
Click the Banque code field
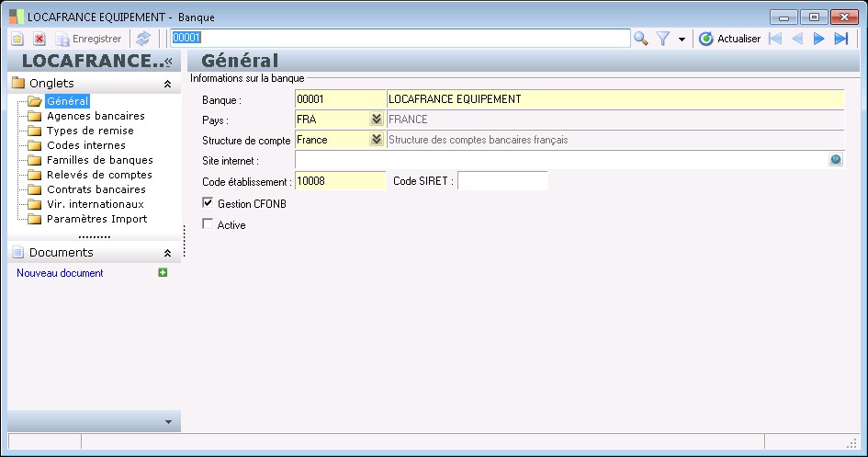tap(340, 99)
